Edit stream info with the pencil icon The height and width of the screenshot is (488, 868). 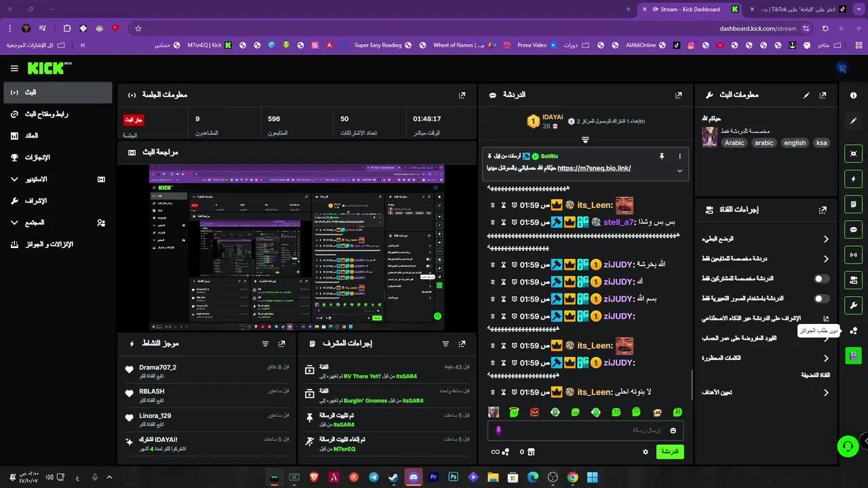click(806, 96)
